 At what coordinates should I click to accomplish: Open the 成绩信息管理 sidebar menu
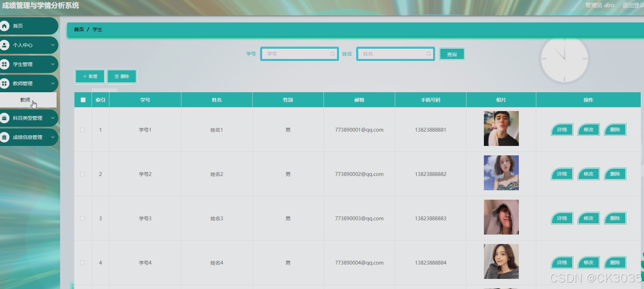pos(28,137)
